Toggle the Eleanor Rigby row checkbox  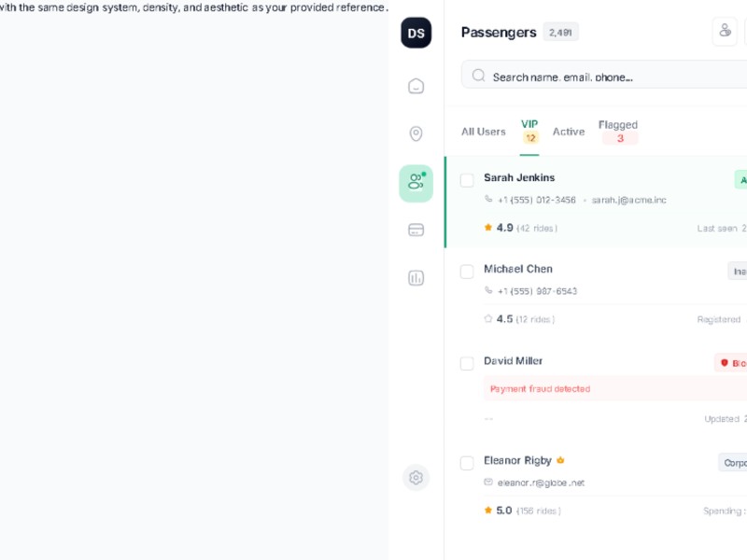(467, 463)
